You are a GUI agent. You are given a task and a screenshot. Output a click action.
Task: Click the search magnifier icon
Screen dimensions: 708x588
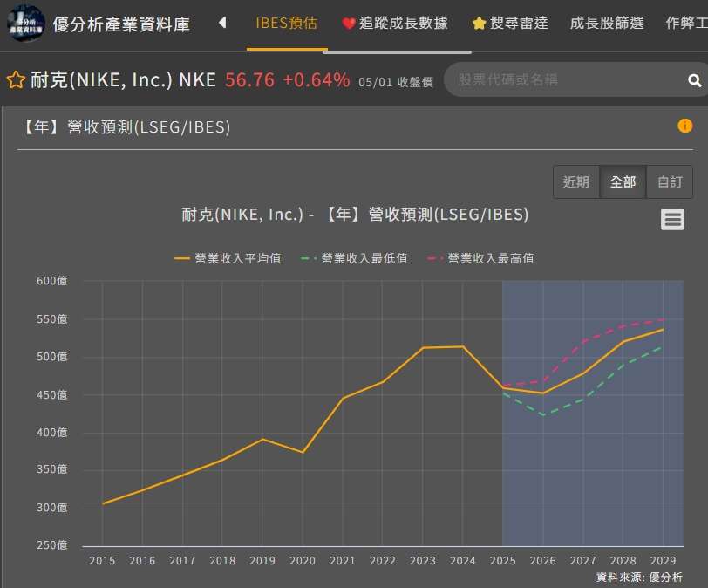(694, 80)
